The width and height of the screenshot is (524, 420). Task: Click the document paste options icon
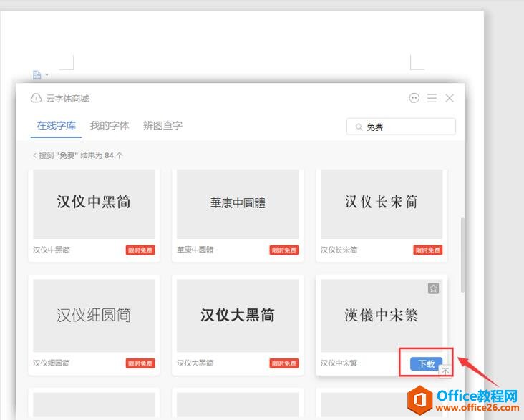coord(37,75)
